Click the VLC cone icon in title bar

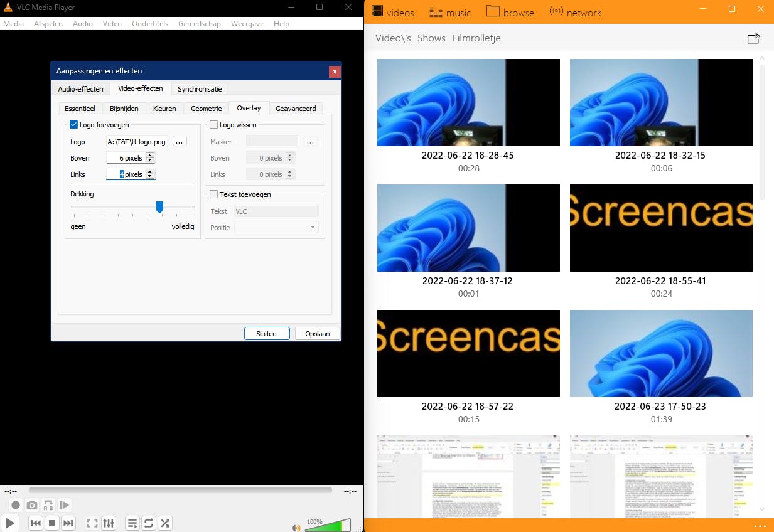pyautogui.click(x=8, y=7)
